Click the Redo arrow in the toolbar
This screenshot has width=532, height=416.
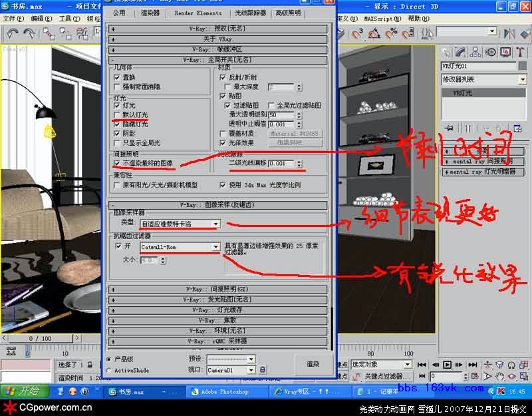coord(29,34)
